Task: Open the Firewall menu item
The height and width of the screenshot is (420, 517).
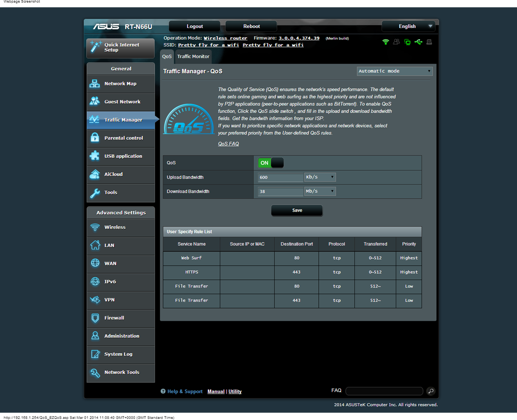Action: 121,318
